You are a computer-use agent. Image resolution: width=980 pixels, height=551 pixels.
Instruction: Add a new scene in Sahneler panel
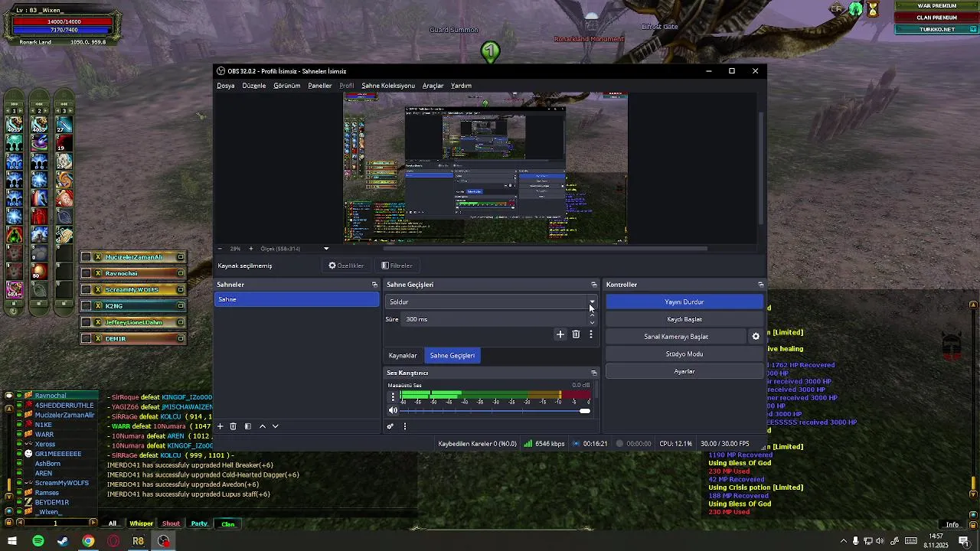[220, 426]
